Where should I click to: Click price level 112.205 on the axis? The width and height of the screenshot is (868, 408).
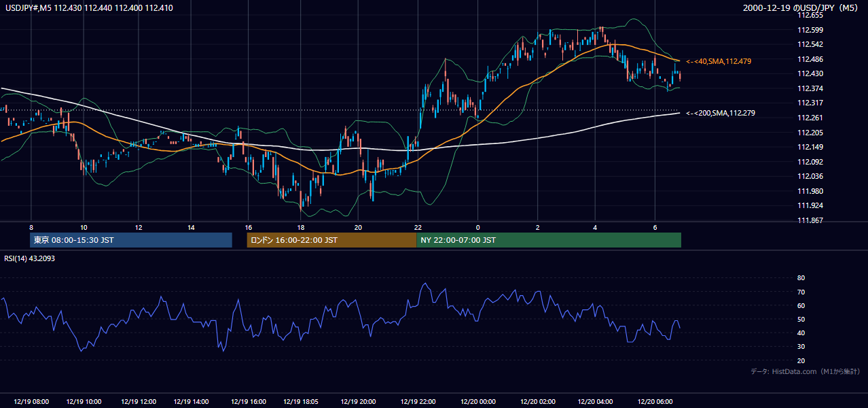point(810,133)
